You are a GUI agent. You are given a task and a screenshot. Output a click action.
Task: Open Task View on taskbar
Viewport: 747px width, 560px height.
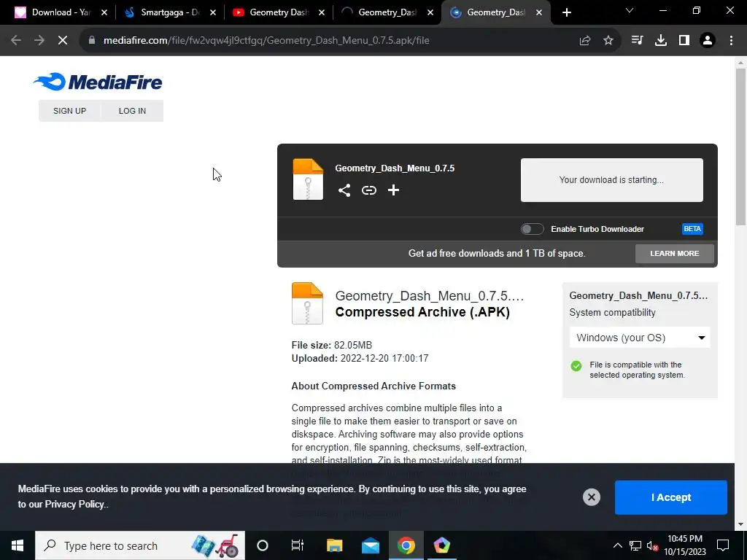298,545
